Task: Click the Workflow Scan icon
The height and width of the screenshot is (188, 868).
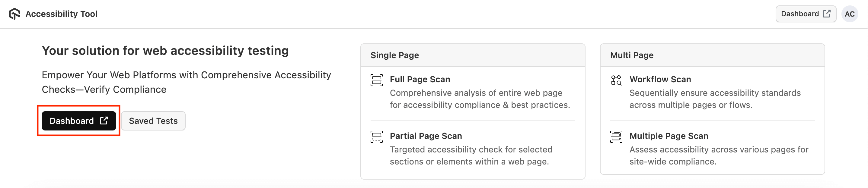Action: 616,80
